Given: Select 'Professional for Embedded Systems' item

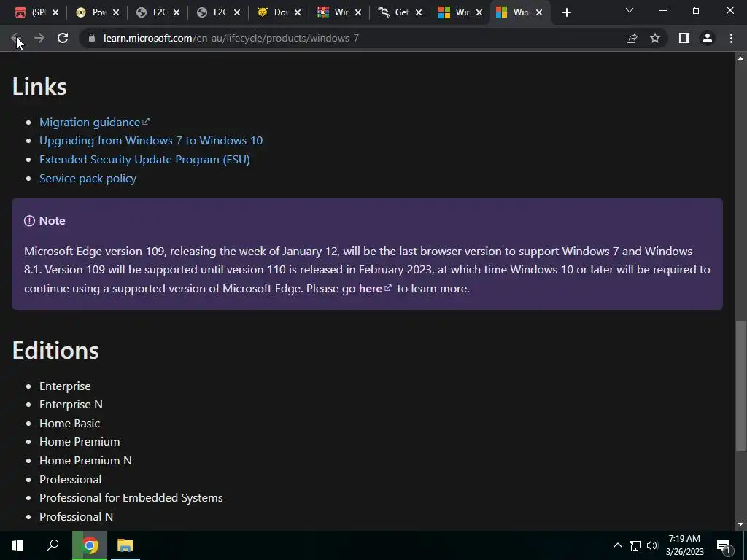Looking at the screenshot, I should 131,497.
